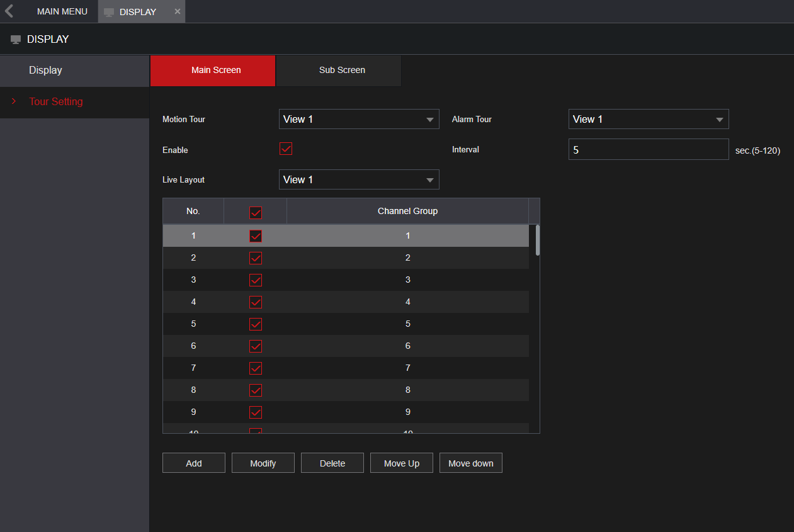Select Channel Group cell 2
This screenshot has width=794, height=532.
click(x=407, y=258)
